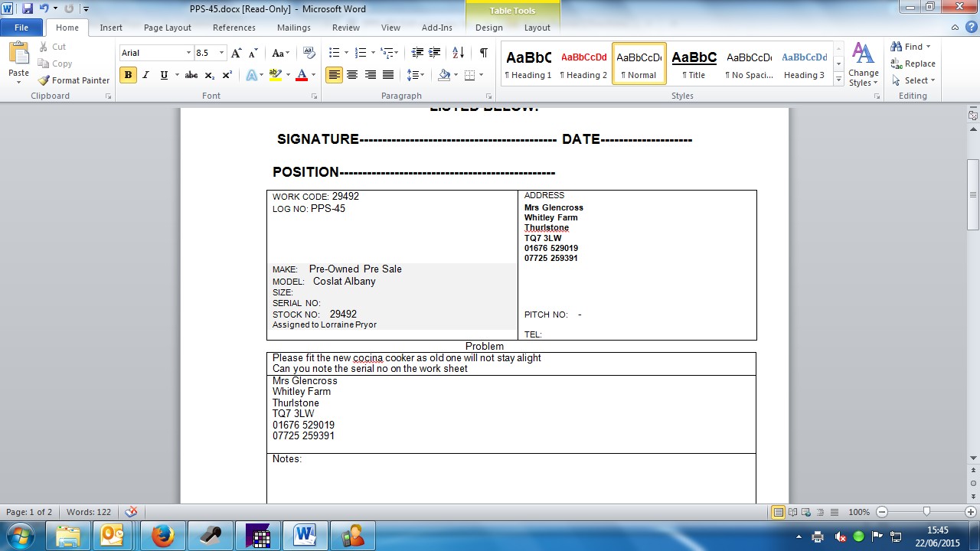Image resolution: width=980 pixels, height=551 pixels.
Task: Toggle Subscript formatting
Action: click(x=210, y=75)
